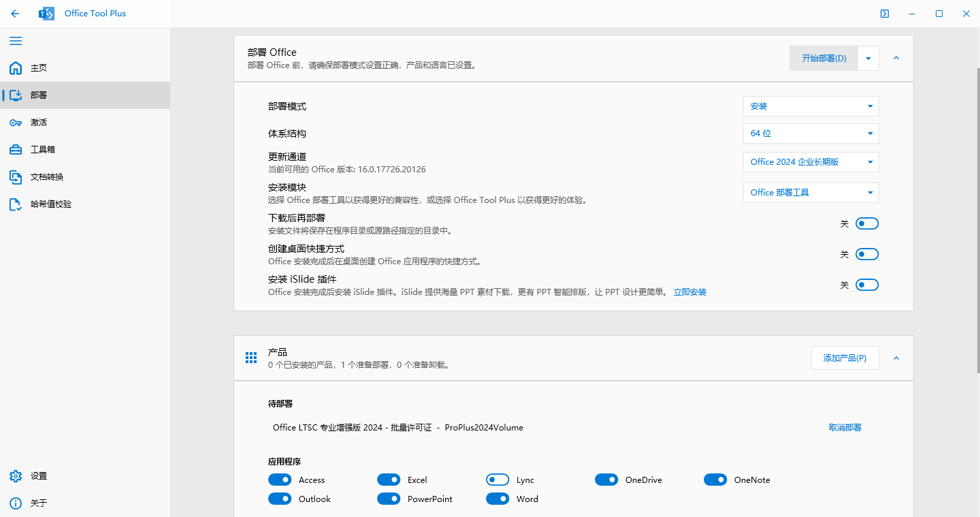Click the Office Tool Plus logo icon
This screenshot has height=517, width=980.
(x=46, y=14)
